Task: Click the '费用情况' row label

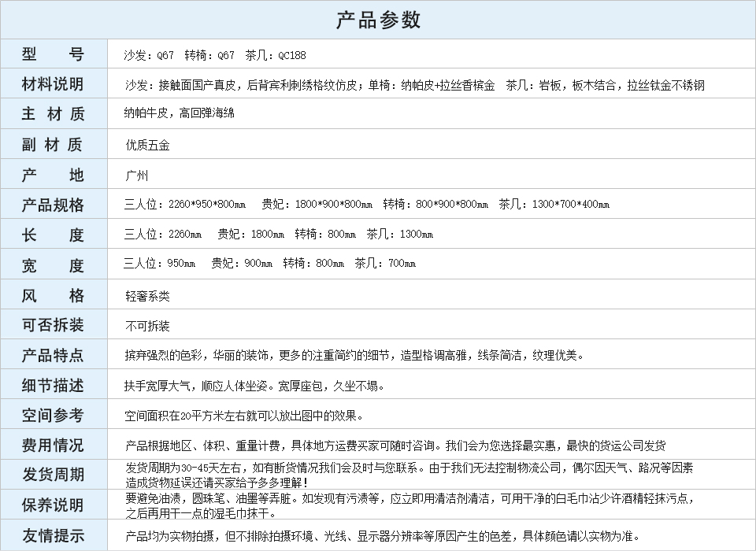Action: point(53,445)
